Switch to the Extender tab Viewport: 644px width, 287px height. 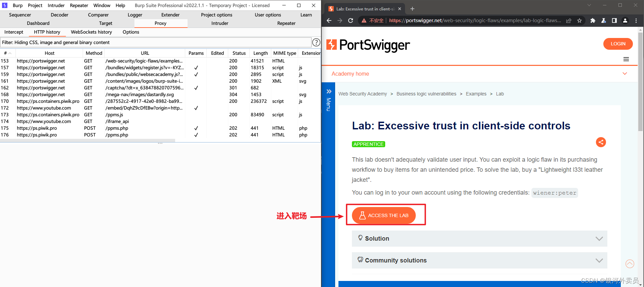pyautogui.click(x=170, y=15)
